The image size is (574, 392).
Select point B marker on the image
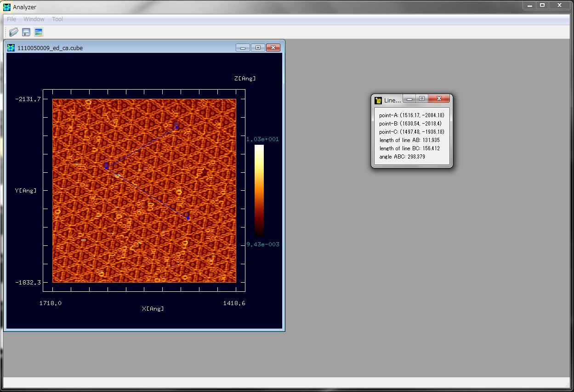pyautogui.click(x=106, y=167)
